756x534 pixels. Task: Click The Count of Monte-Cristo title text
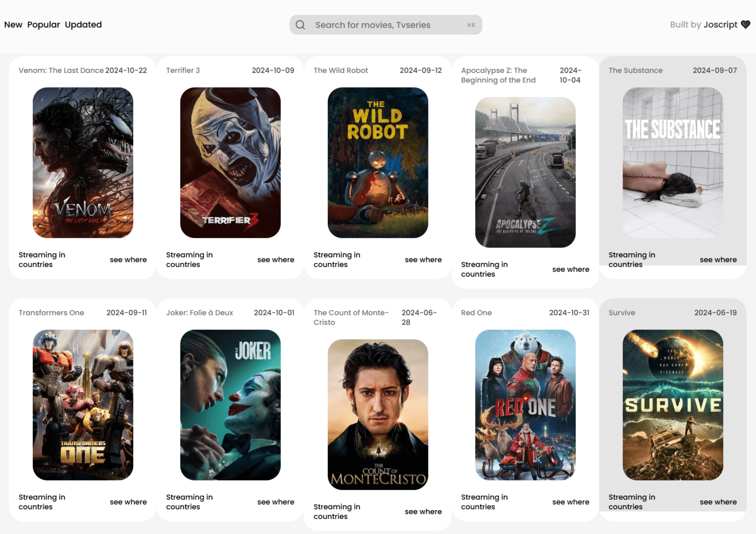(351, 317)
